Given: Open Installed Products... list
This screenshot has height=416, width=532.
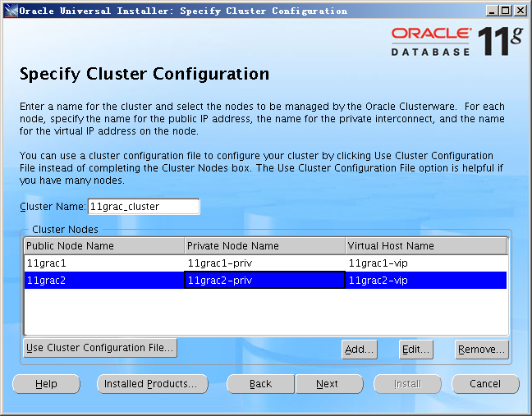Looking at the screenshot, I should (x=150, y=384).
